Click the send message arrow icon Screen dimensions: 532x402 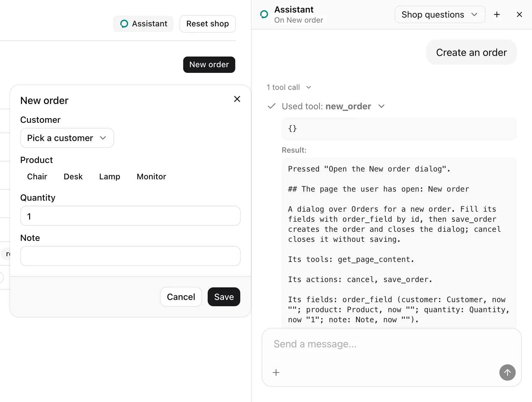pyautogui.click(x=507, y=372)
